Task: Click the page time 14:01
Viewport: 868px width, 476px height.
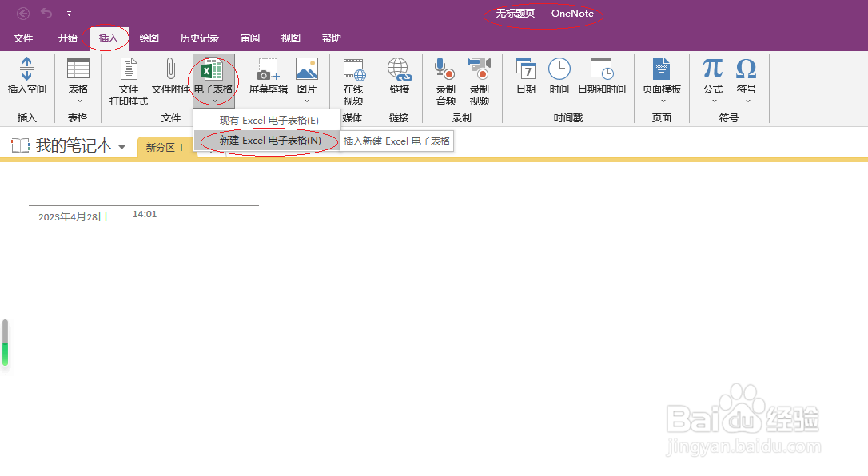Action: point(145,214)
